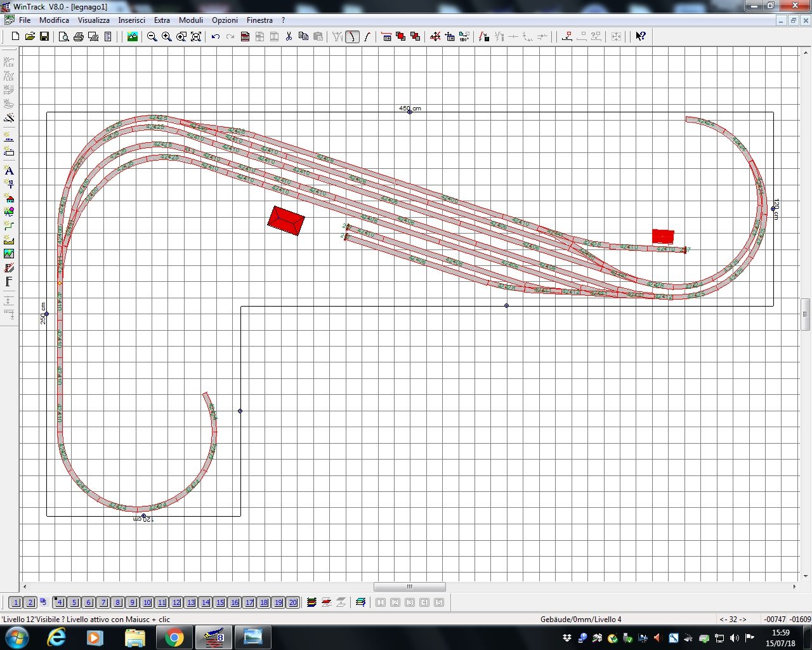Open the Opzioni menu
Screen dimensions: 812x650
click(x=225, y=20)
